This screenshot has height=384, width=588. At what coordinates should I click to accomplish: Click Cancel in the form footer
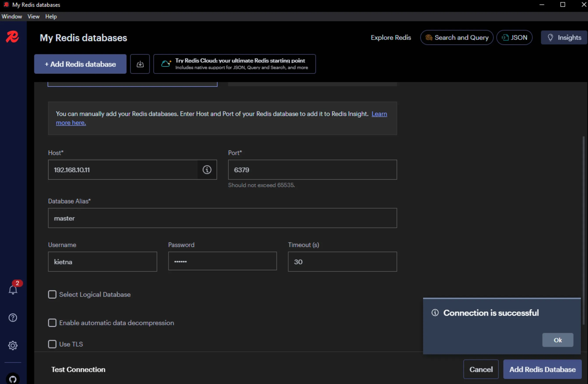(481, 369)
